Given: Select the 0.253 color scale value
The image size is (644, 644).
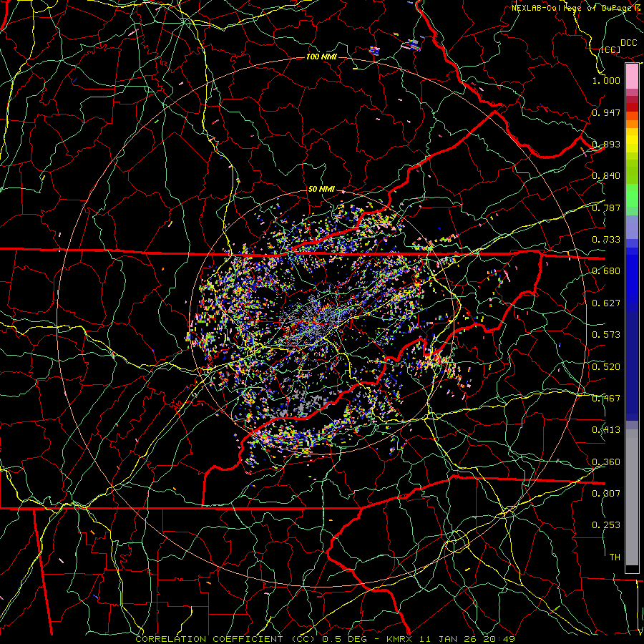Looking at the screenshot, I should click(x=606, y=525).
